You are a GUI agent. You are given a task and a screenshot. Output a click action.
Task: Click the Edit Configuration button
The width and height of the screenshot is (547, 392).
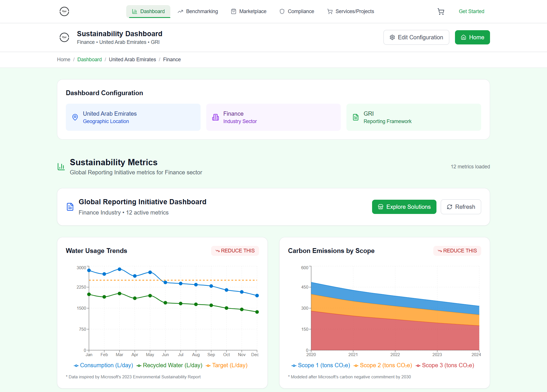[x=416, y=37]
